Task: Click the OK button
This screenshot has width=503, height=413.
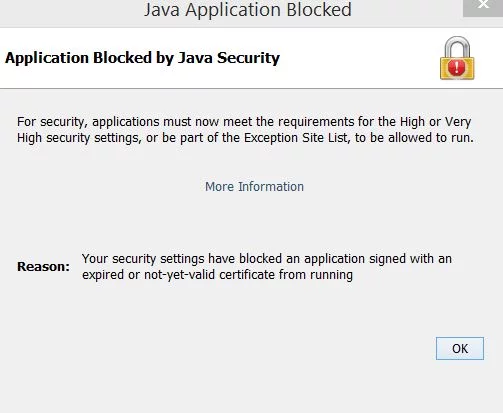Action: pyautogui.click(x=460, y=348)
